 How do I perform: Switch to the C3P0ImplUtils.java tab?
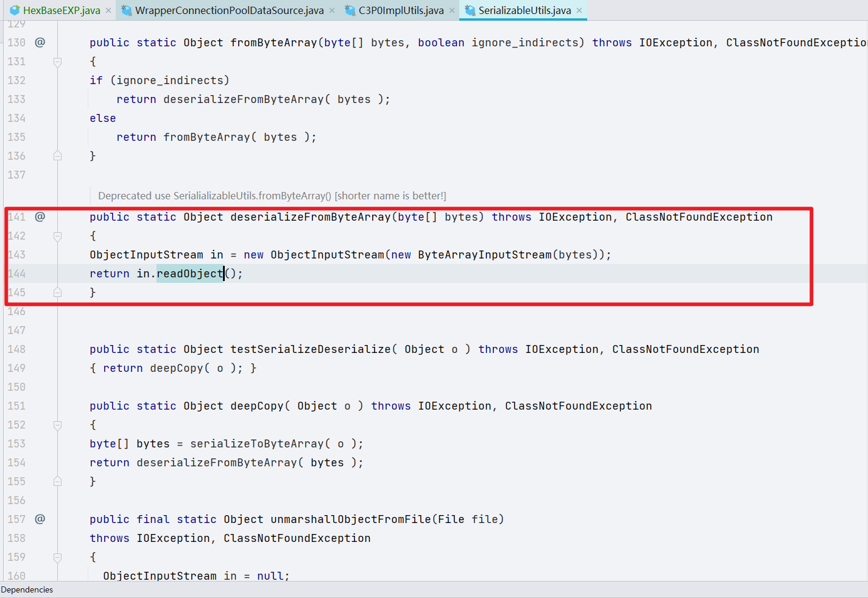[x=396, y=10]
